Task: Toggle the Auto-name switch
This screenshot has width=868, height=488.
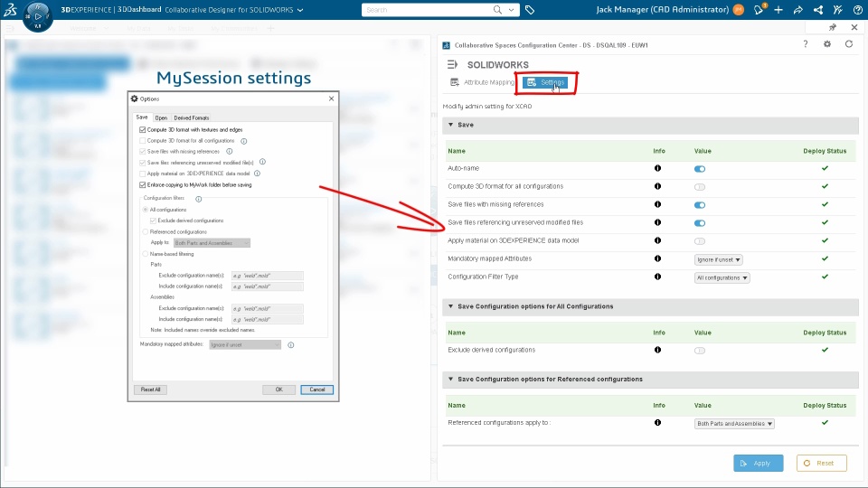Action: click(700, 169)
